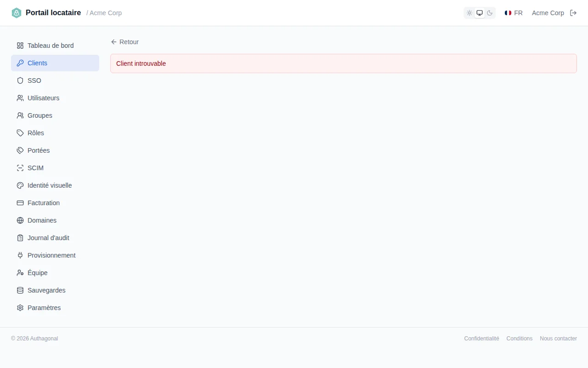Open Sauvegardes menu label
The height and width of the screenshot is (368, 588).
46,290
